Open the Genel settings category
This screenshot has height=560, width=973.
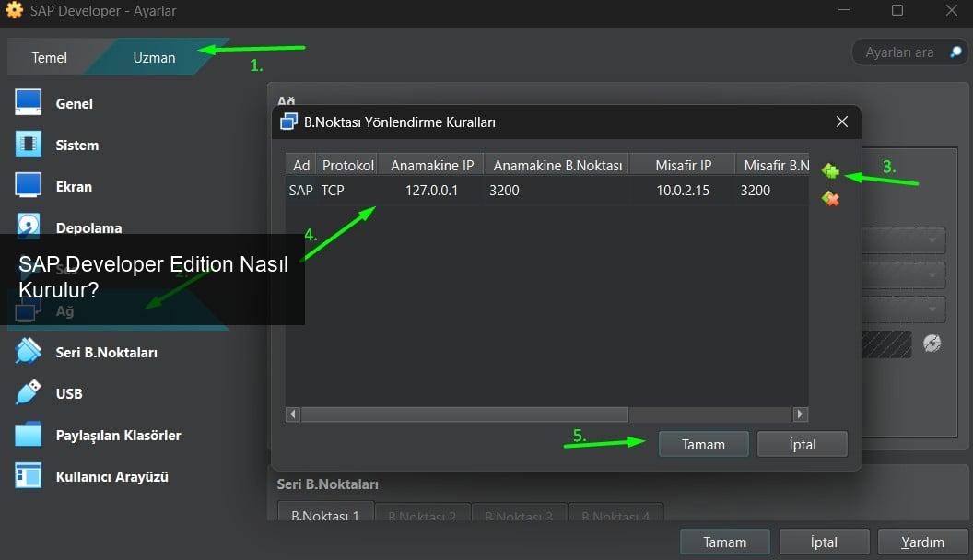tap(74, 103)
